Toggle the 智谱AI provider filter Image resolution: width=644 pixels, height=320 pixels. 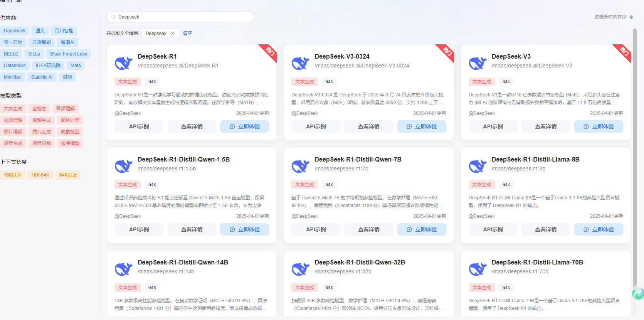68,42
